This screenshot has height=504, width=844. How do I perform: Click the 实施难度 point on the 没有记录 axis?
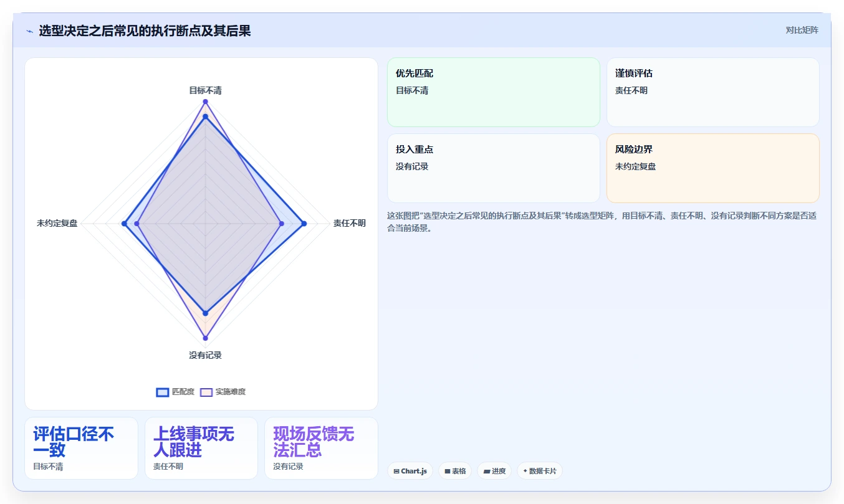(x=205, y=338)
